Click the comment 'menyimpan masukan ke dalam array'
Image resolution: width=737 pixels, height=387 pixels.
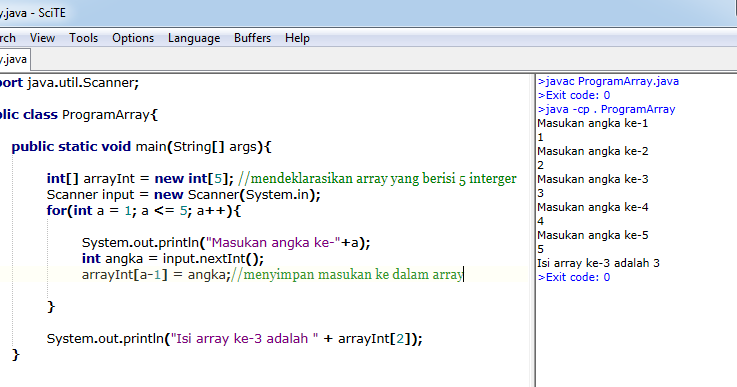coord(347,275)
